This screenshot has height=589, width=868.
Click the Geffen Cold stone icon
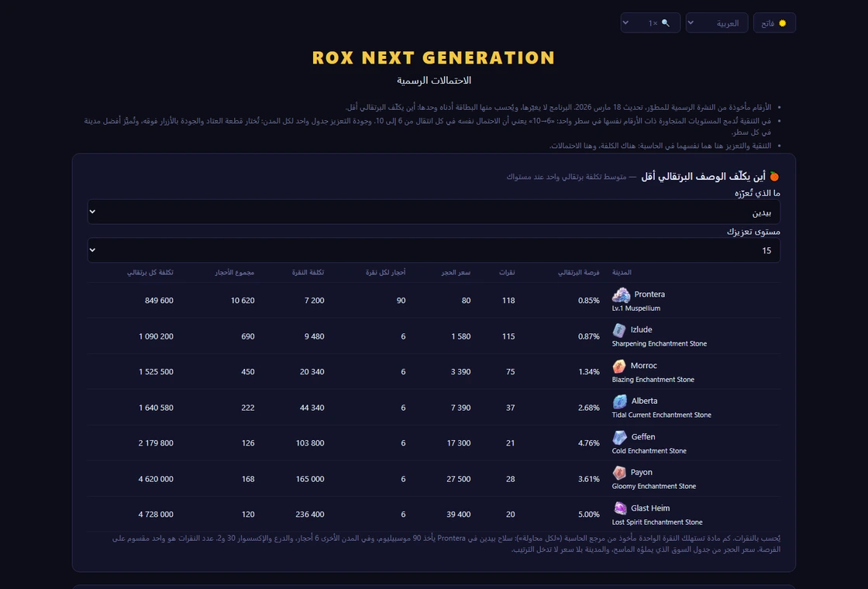click(x=619, y=437)
